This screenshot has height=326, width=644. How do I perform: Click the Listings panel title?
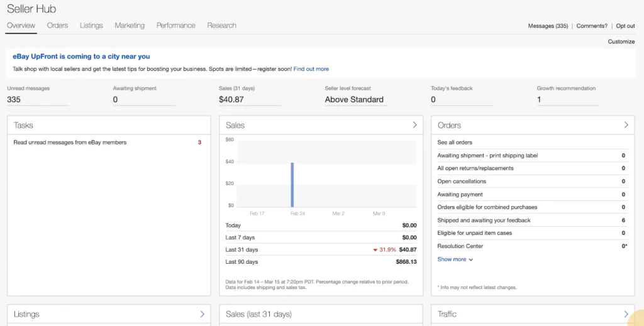(26, 314)
